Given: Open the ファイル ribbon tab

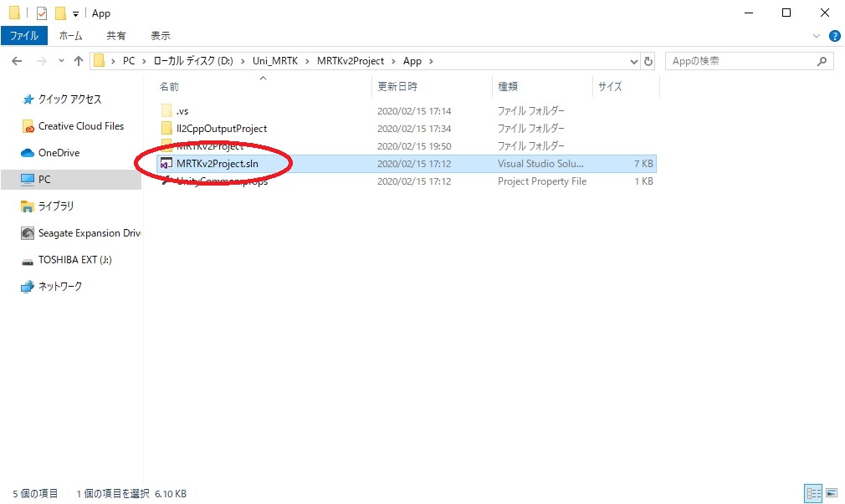Looking at the screenshot, I should tap(24, 36).
